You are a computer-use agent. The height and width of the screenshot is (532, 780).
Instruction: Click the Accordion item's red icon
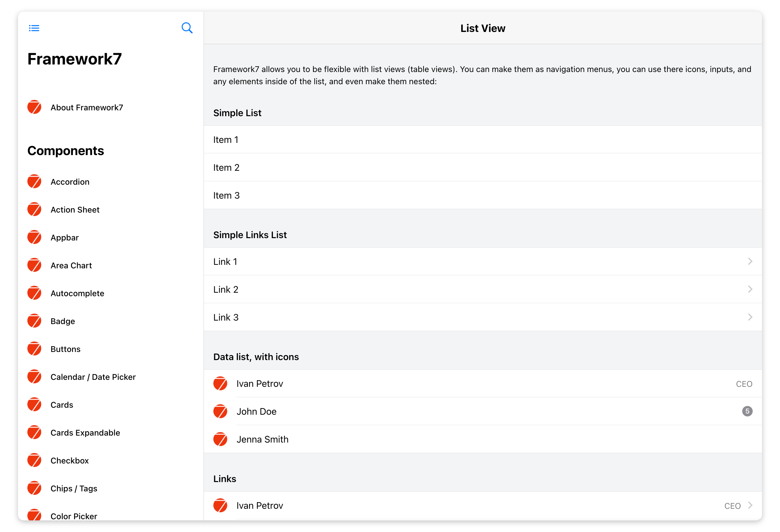tap(34, 181)
